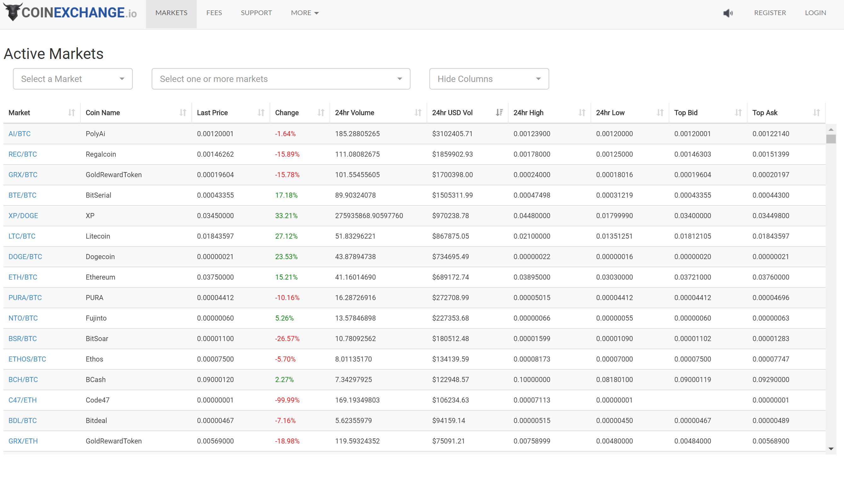Click the CoinExchange.io bull logo
Image resolution: width=844 pixels, height=504 pixels.
[70, 12]
